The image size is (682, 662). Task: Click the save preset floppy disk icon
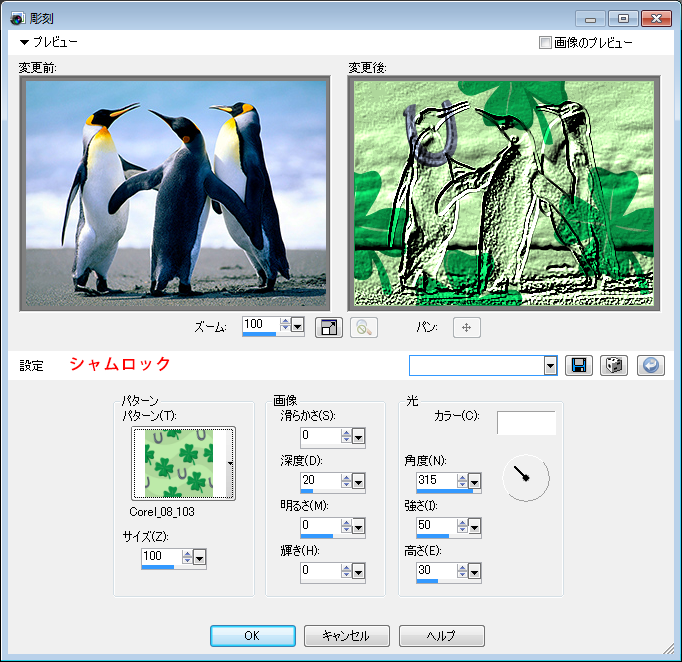(x=578, y=366)
